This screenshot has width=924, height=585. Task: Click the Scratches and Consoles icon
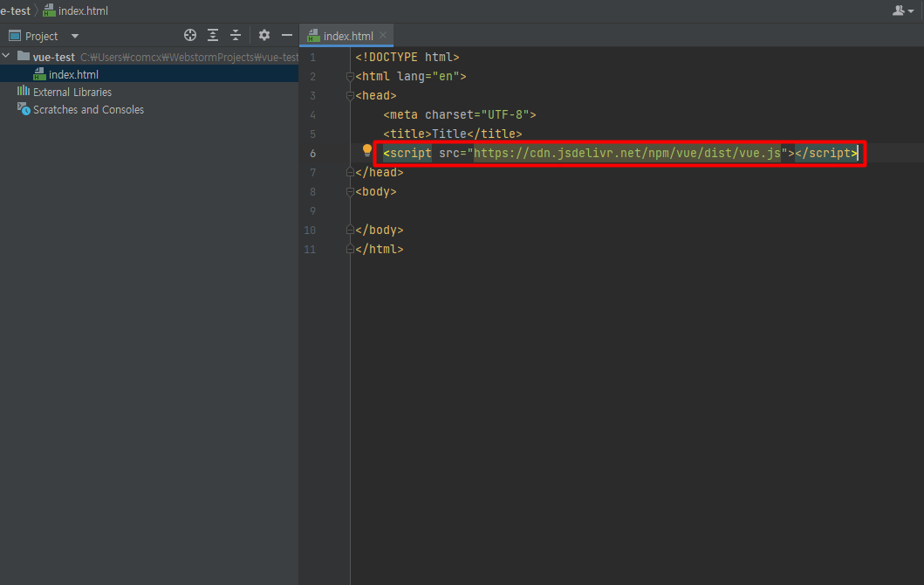pyautogui.click(x=24, y=108)
